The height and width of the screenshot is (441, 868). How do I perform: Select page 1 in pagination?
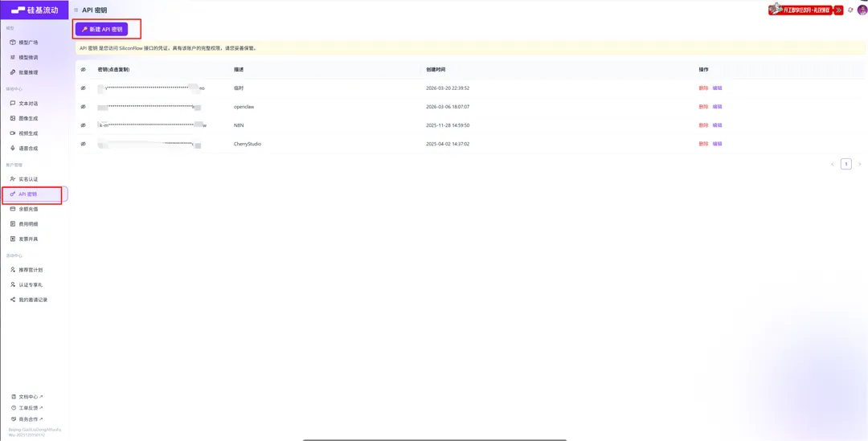(845, 164)
